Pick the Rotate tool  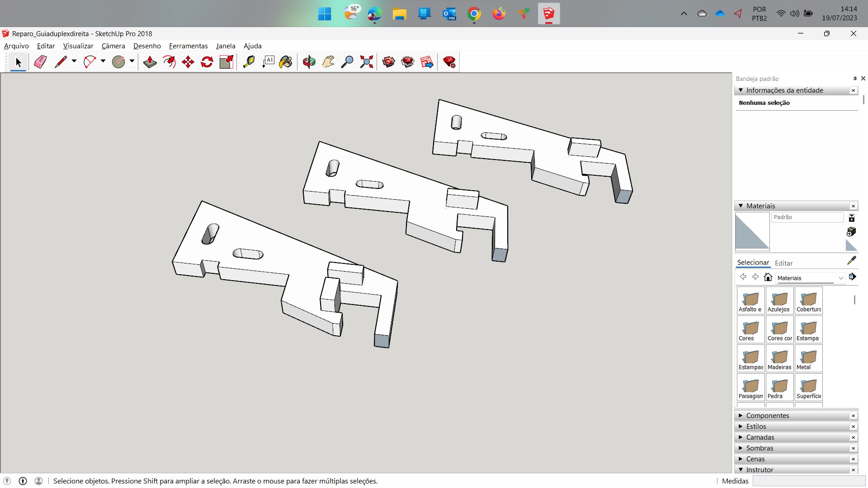click(x=207, y=62)
